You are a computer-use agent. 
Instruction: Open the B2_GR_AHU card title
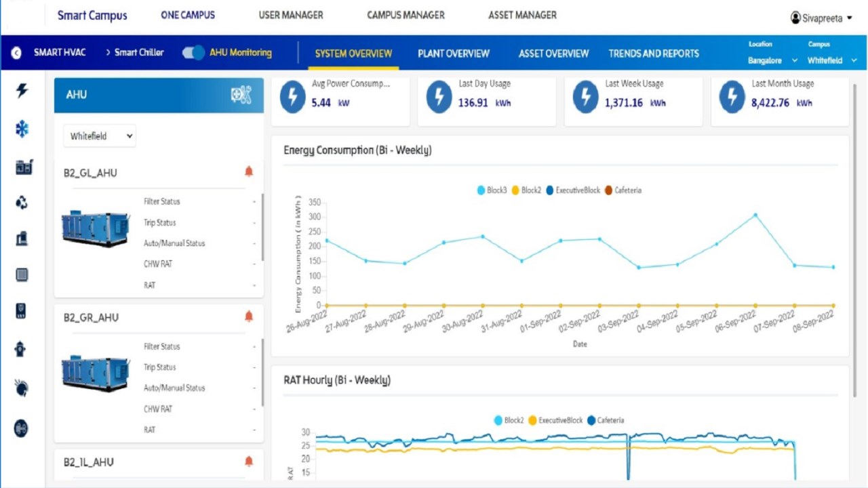91,317
